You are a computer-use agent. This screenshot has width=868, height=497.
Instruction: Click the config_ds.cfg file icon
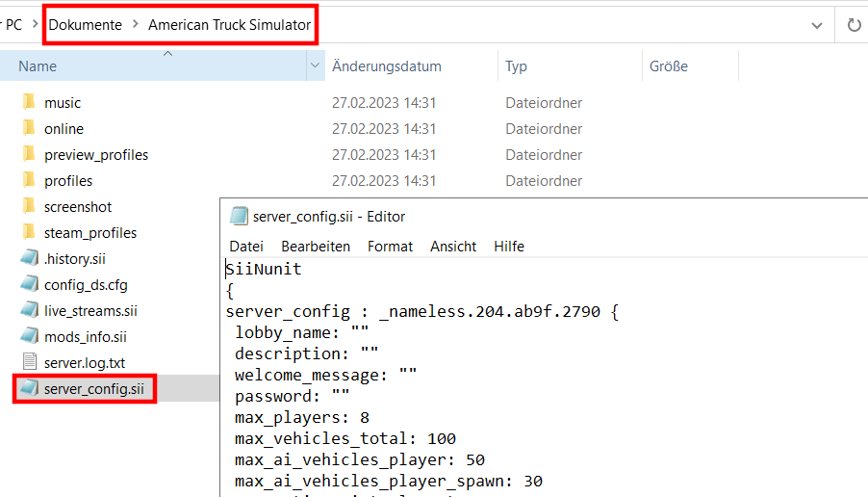click(x=29, y=284)
